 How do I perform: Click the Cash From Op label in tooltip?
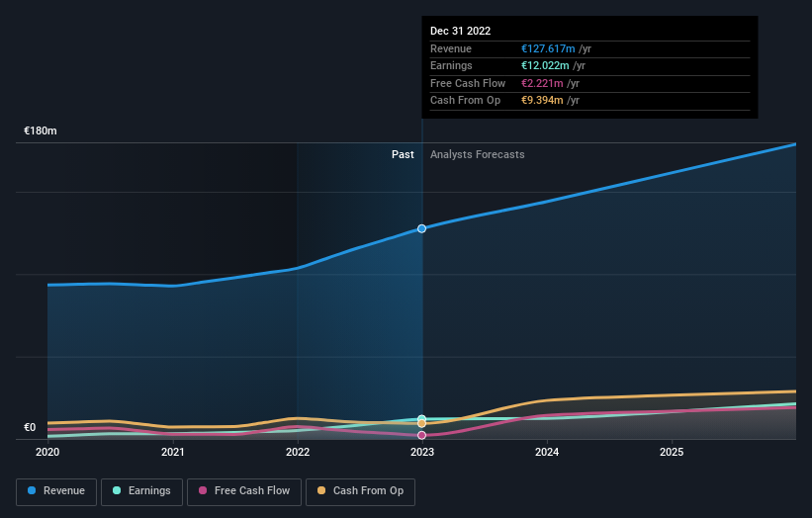pyautogui.click(x=465, y=101)
